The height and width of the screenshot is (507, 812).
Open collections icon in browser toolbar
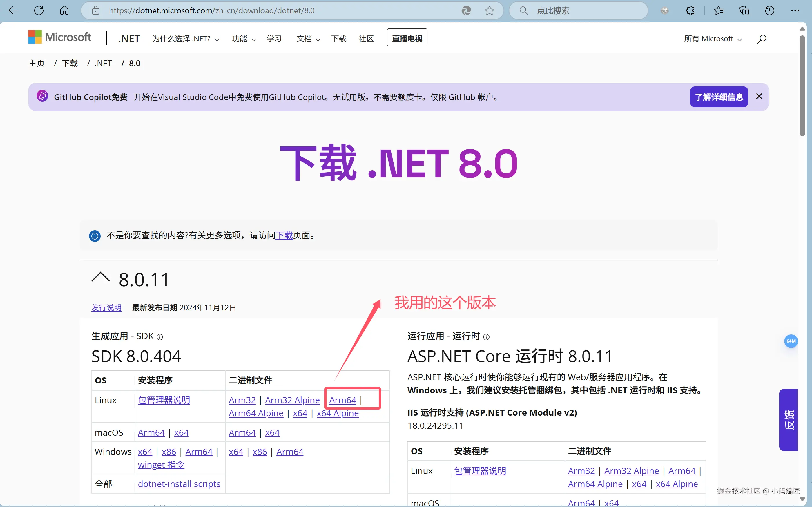(x=744, y=10)
